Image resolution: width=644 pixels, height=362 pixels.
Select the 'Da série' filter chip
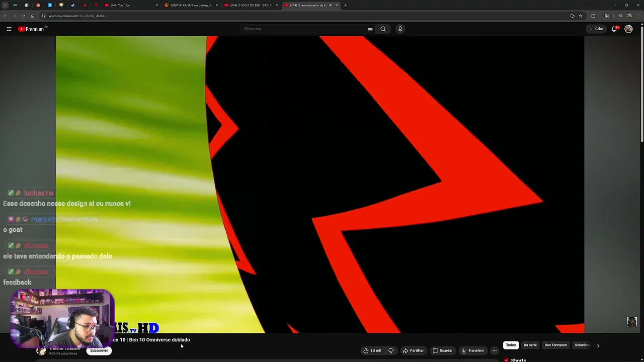pos(530,345)
